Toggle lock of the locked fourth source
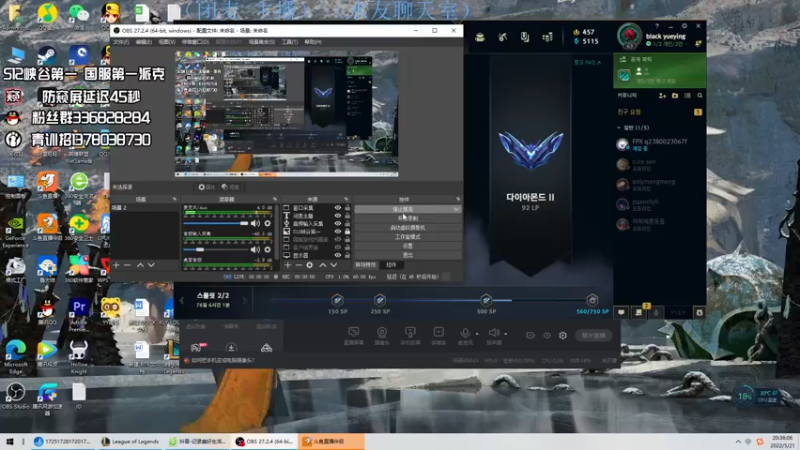800x450 pixels. 347,231
